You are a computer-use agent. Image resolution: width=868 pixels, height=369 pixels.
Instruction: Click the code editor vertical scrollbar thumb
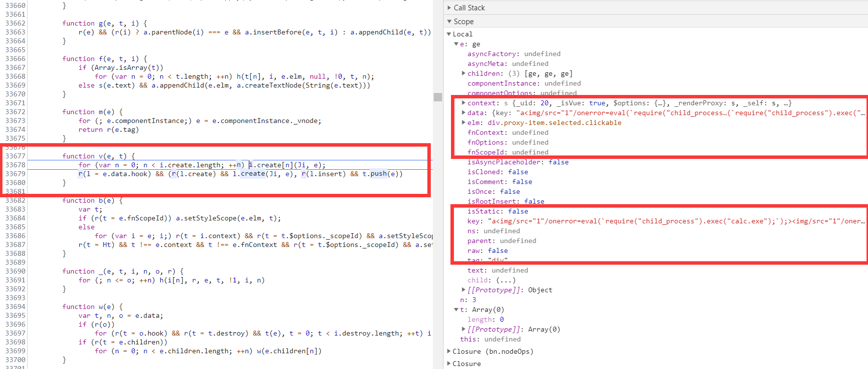coord(438,97)
